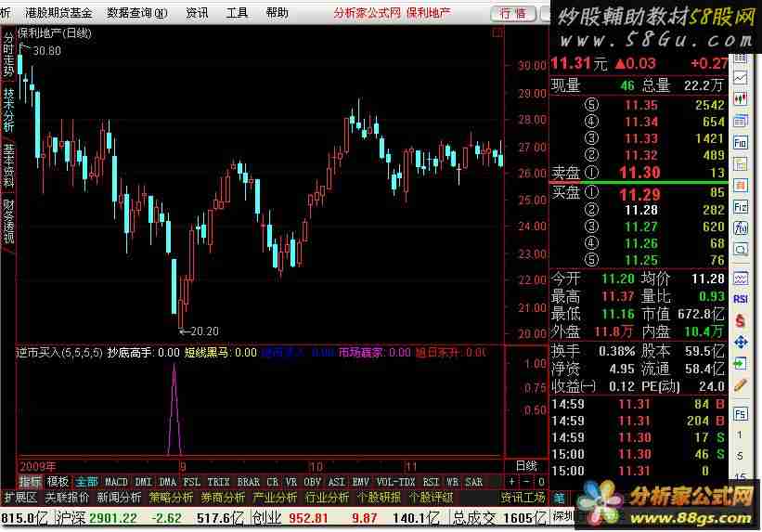This screenshot has height=532, width=762.
Task: Open the 新闻分析 tab
Action: (x=119, y=498)
